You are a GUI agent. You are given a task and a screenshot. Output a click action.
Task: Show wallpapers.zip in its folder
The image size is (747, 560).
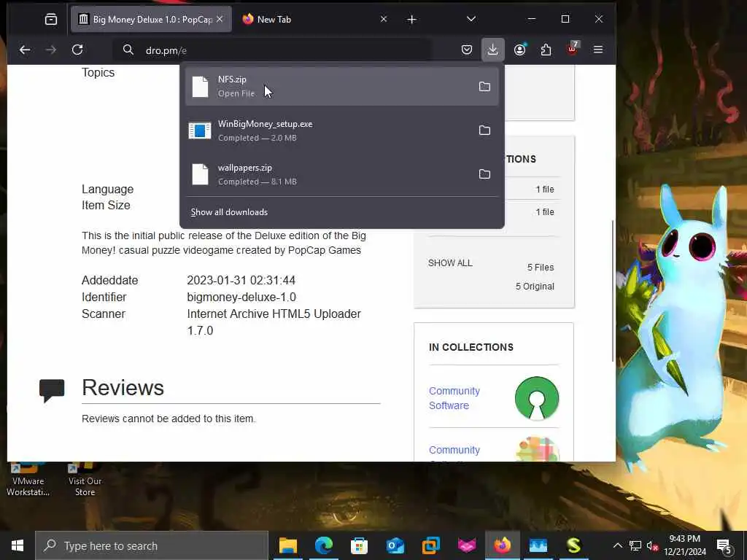tap(484, 174)
